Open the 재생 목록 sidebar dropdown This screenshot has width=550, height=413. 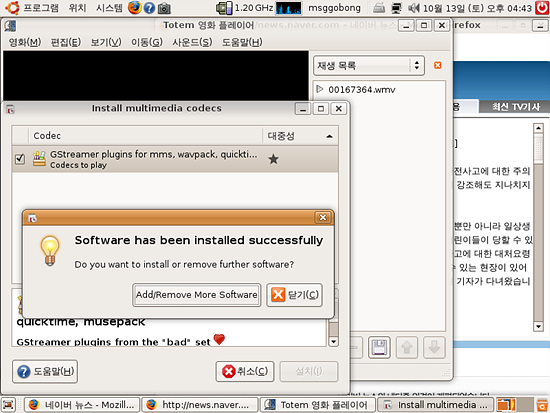[369, 66]
